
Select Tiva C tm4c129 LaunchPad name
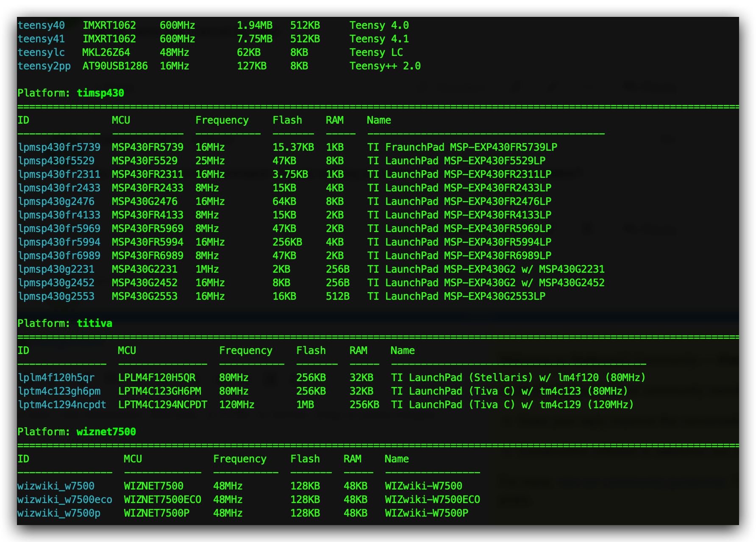point(512,405)
